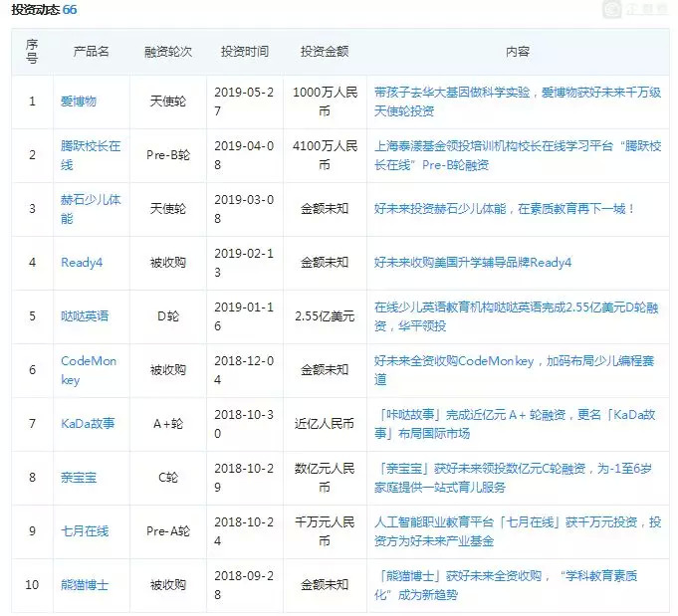Screen dimensions: 678x616
Task: Open news on 腾跃校长在线 Pre-B轮融资
Action: (517, 155)
